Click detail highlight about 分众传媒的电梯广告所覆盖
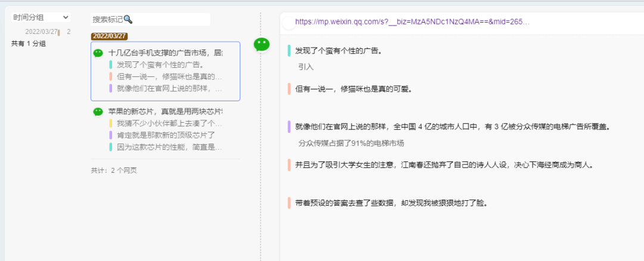Image resolution: width=644 pixels, height=261 pixels. point(453,127)
